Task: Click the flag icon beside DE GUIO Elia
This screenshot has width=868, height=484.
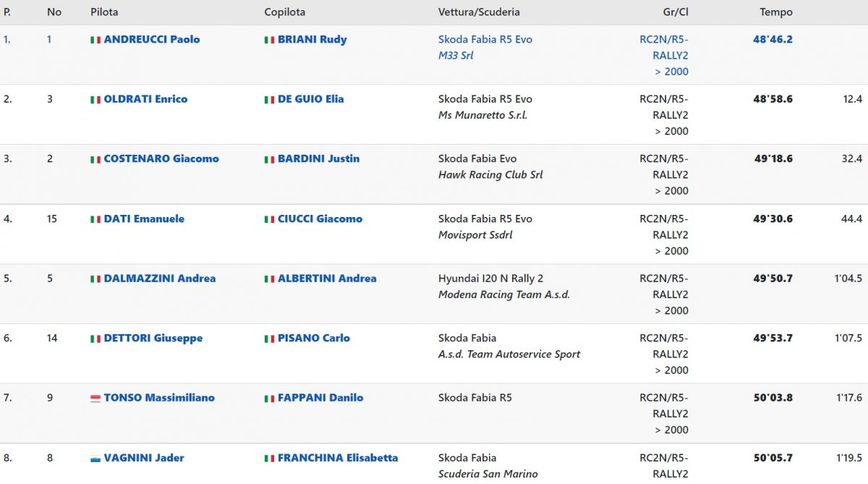Action: 269,100
